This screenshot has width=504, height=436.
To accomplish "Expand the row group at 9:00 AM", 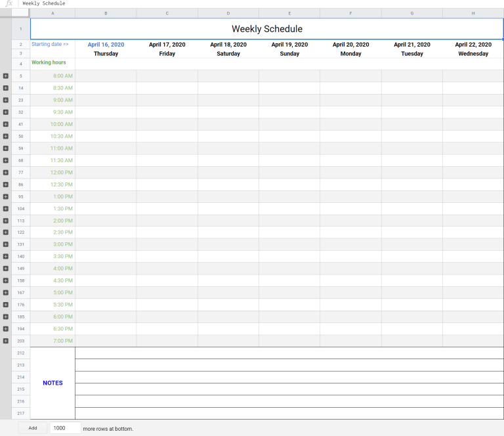I will point(6,100).
